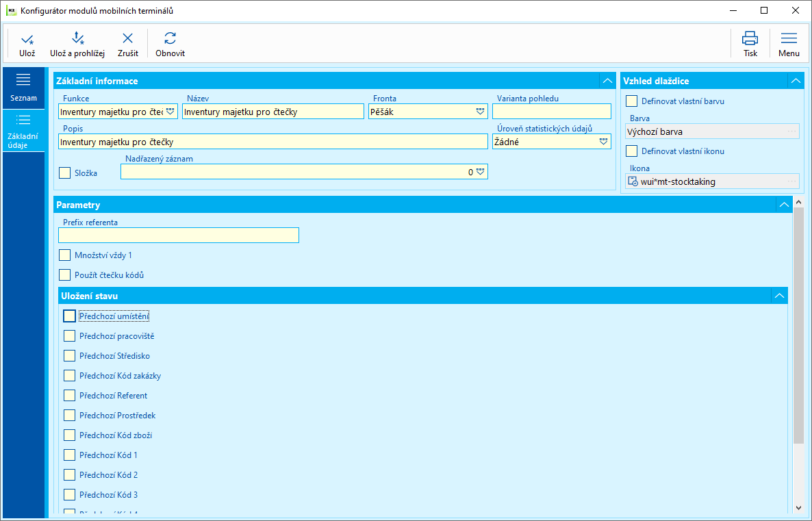Click the K2 application logo icon
This screenshot has width=812, height=521.
(x=11, y=11)
